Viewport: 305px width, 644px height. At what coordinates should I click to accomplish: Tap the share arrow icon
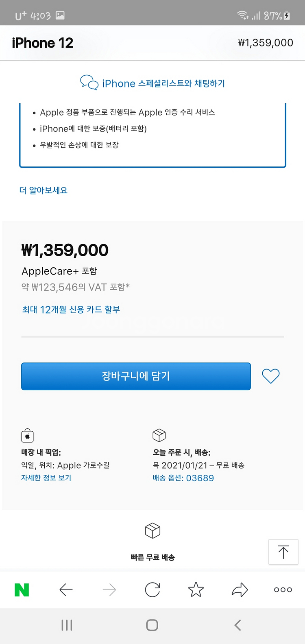point(240,589)
